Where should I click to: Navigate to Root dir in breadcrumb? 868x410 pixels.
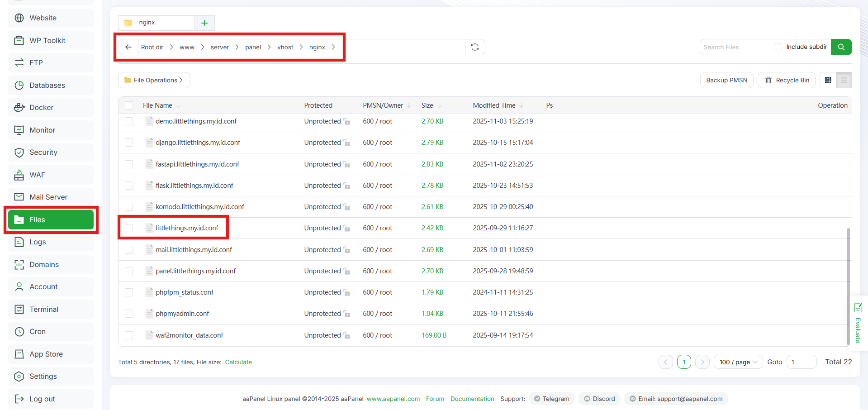(x=152, y=47)
